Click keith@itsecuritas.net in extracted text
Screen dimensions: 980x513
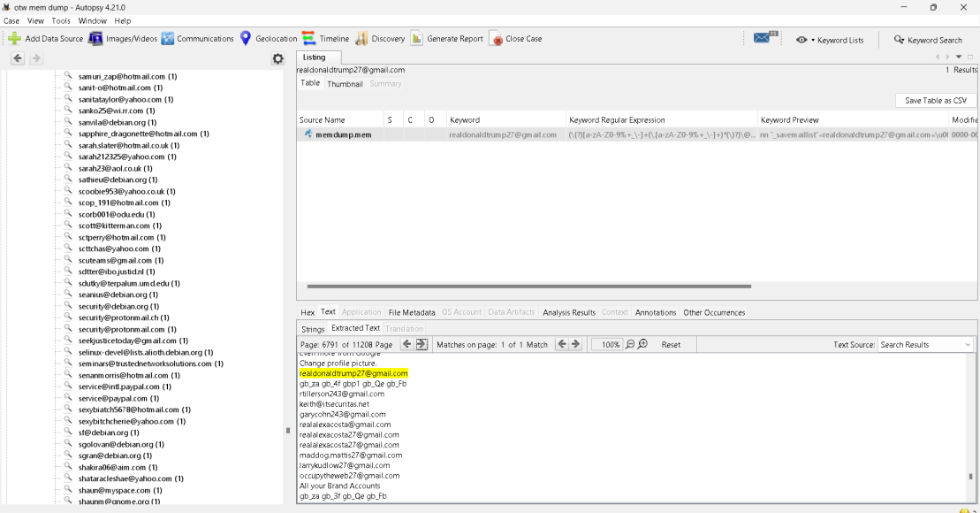pos(334,404)
